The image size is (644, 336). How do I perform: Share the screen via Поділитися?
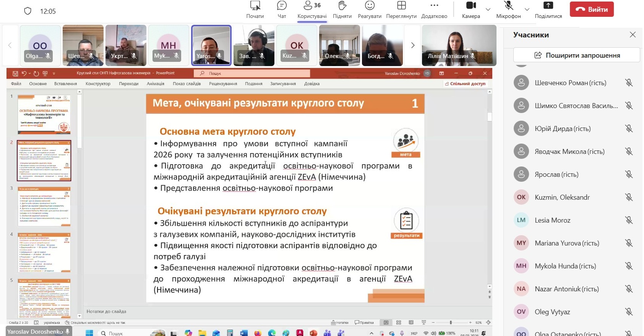548,10
